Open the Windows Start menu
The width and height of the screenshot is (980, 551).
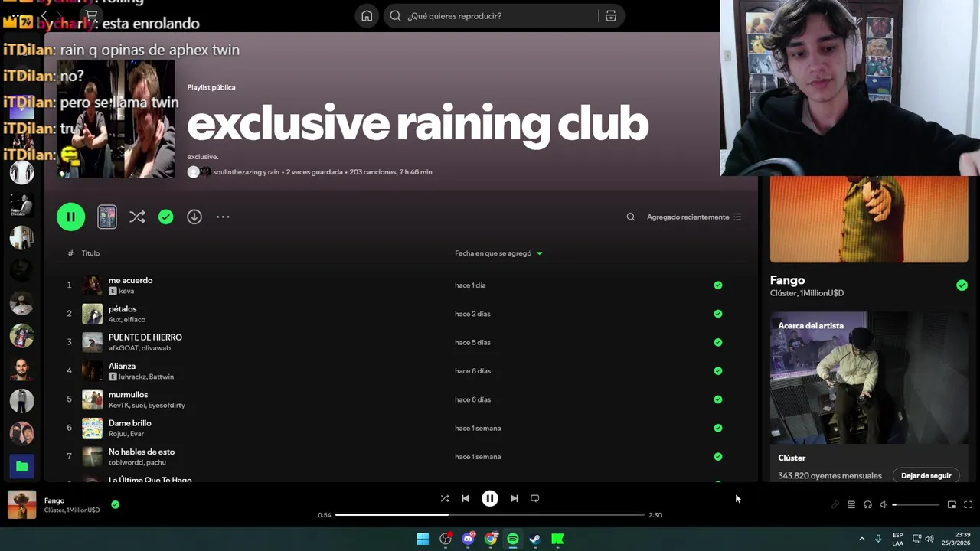[423, 539]
